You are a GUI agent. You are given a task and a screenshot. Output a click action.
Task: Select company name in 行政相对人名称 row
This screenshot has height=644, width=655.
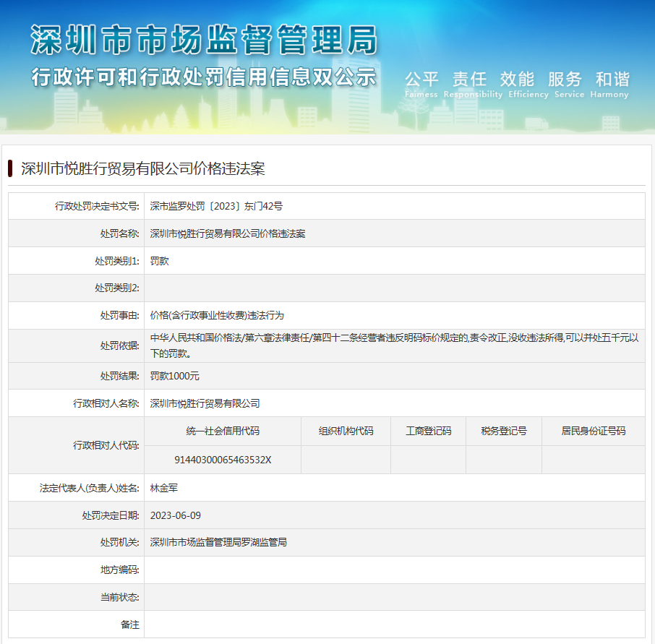[205, 403]
